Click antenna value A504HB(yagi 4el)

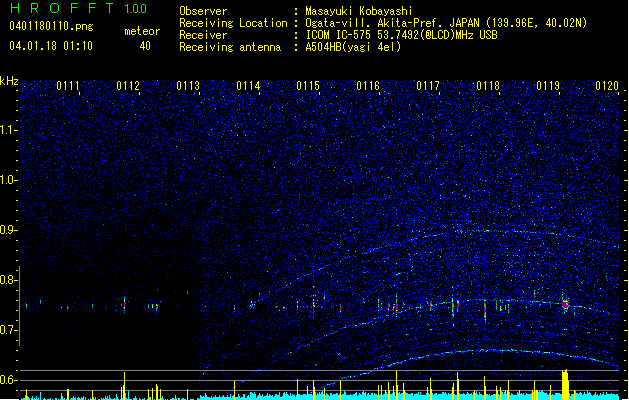pyautogui.click(x=353, y=47)
